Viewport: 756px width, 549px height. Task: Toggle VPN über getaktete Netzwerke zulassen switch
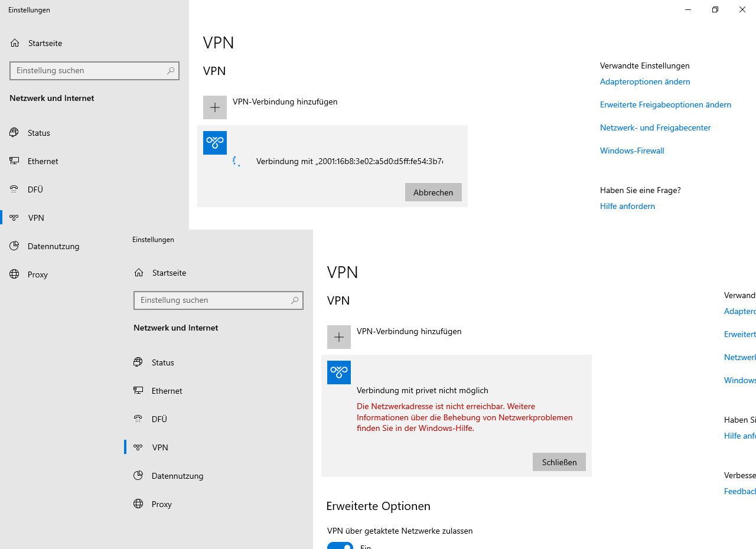[340, 547]
